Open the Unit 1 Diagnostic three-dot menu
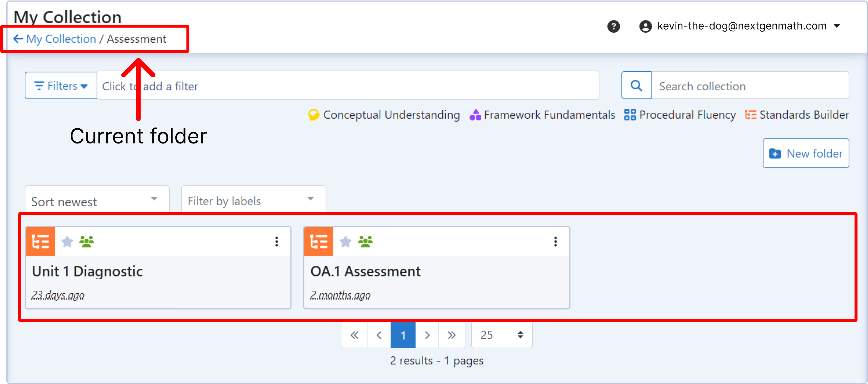The image size is (868, 384). [277, 241]
